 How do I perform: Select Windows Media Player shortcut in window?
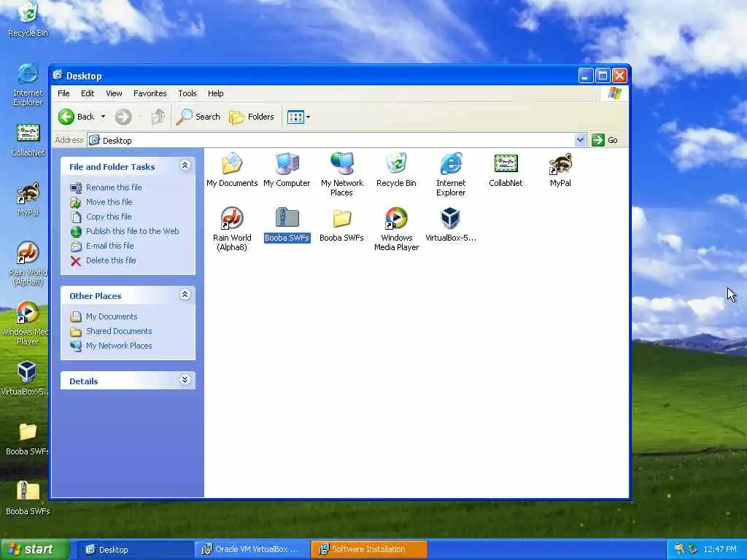click(396, 218)
